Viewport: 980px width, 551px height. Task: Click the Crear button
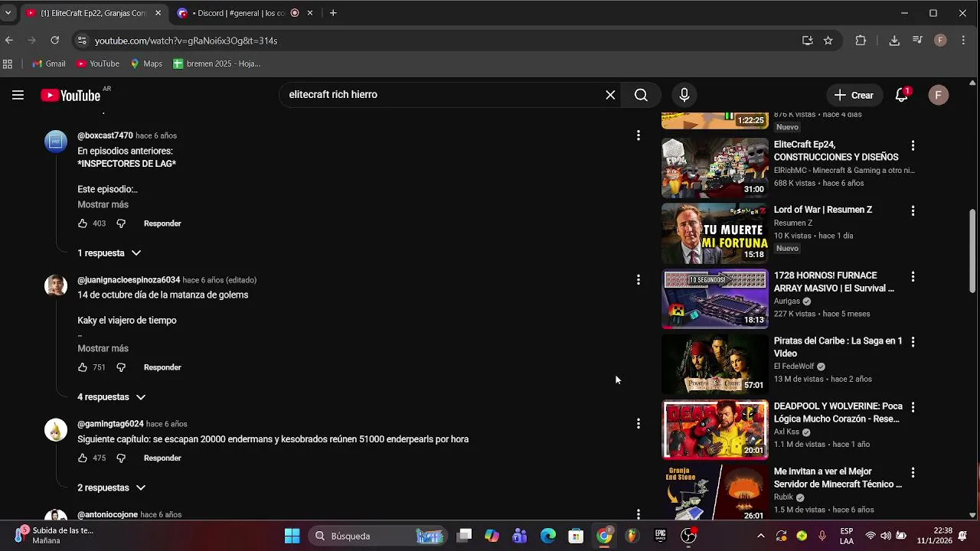(x=854, y=95)
